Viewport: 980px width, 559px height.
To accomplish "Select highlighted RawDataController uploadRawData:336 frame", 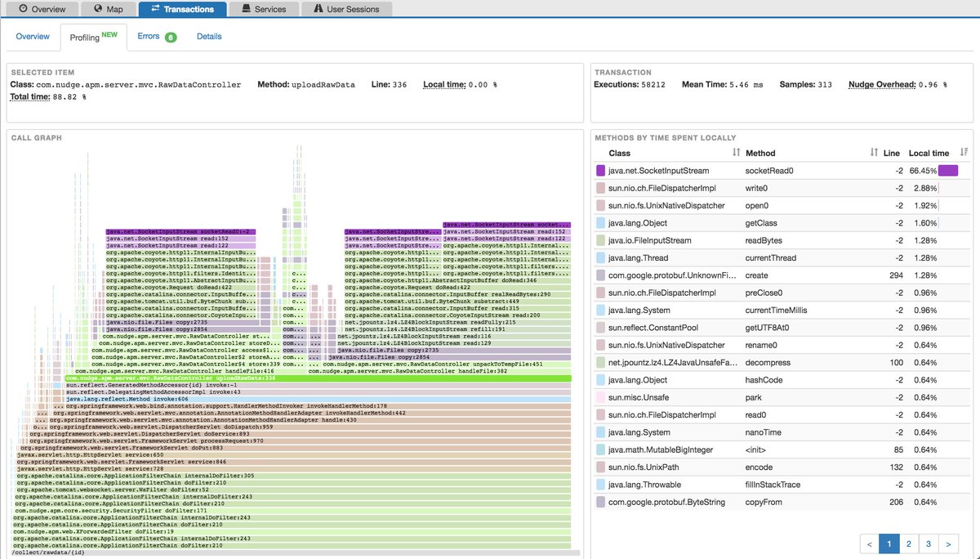I will (318, 378).
